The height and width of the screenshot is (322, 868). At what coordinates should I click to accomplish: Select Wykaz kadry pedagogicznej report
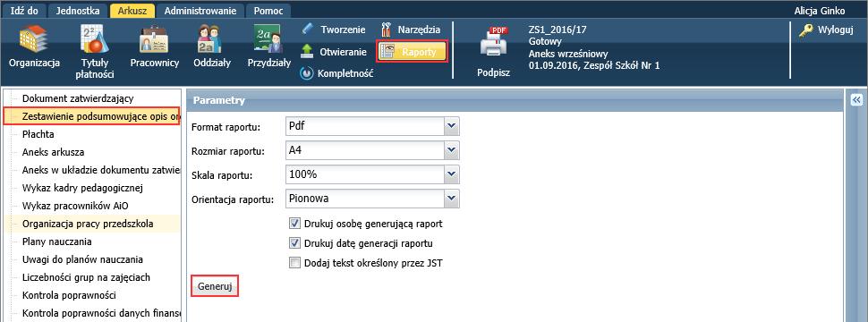click(x=82, y=188)
